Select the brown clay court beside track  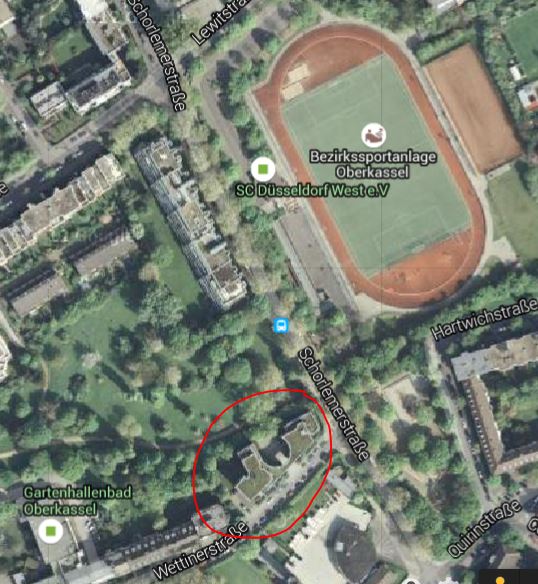point(473,109)
